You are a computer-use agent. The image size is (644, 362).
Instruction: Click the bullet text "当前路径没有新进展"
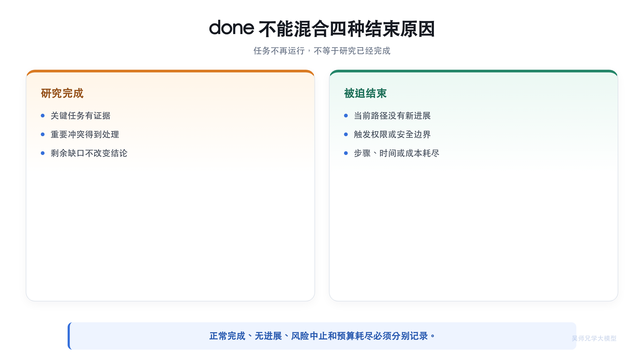[x=392, y=116]
